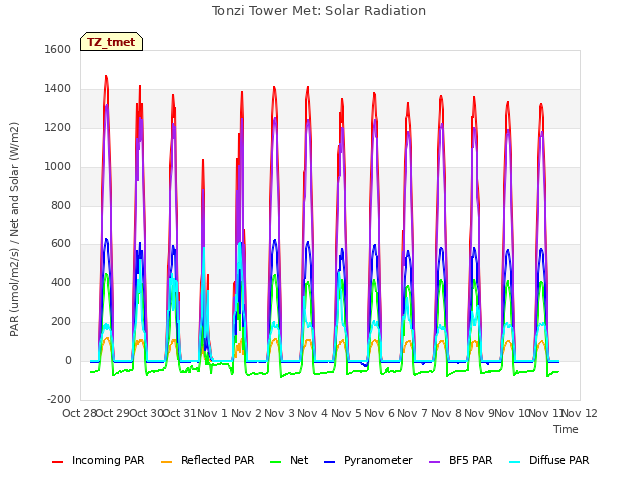Select the Net legend label
This screenshot has width=640, height=480.
[x=299, y=460]
